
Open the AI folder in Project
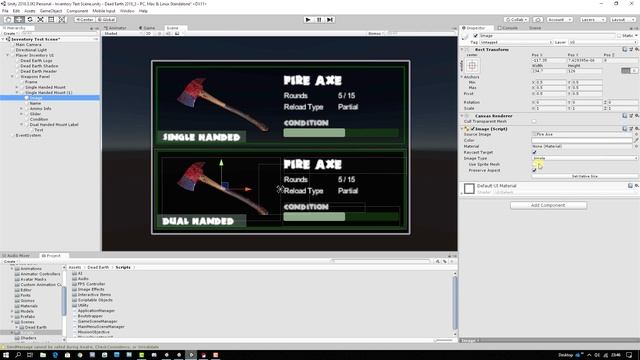pos(78,273)
